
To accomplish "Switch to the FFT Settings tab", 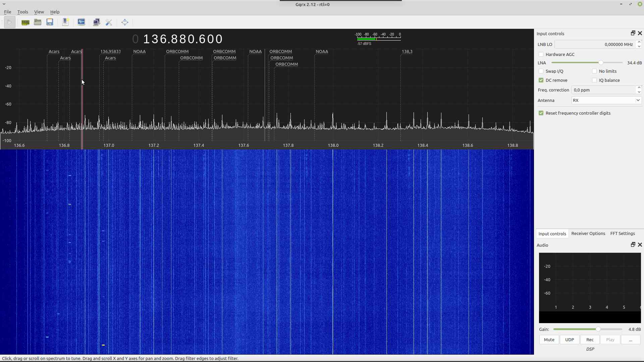I will [x=622, y=234].
